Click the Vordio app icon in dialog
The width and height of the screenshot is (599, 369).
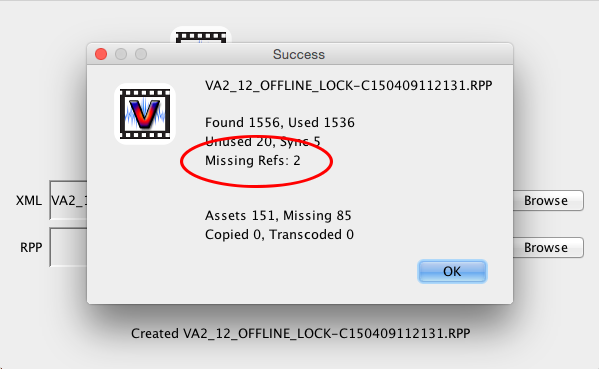pyautogui.click(x=145, y=114)
